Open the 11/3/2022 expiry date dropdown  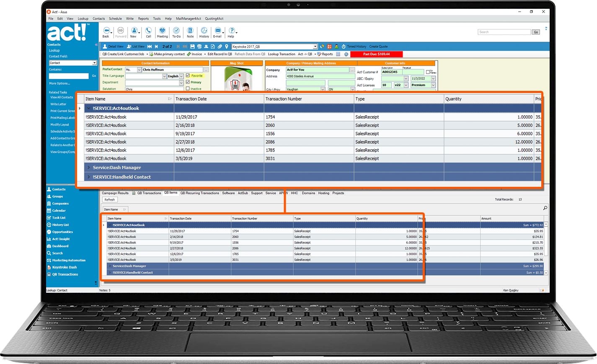433,79
